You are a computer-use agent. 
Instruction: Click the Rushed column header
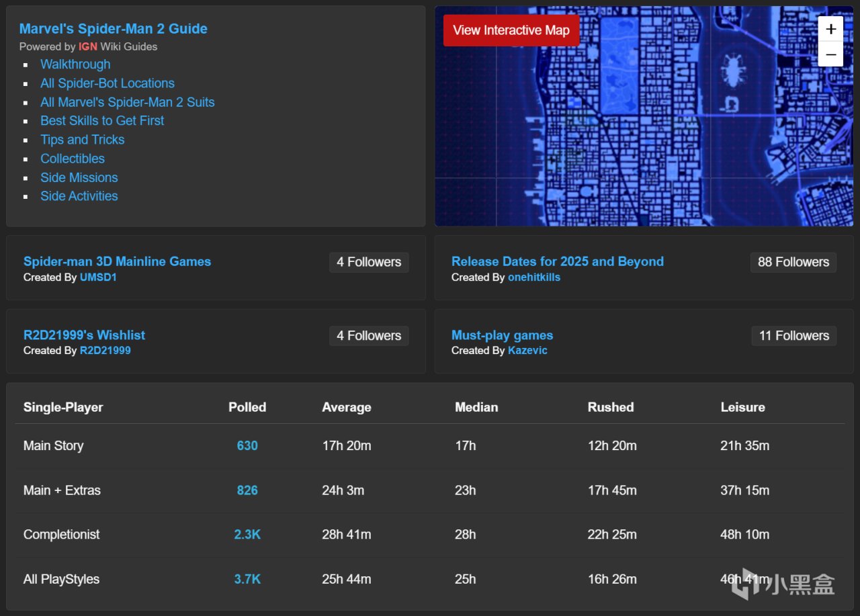point(611,407)
